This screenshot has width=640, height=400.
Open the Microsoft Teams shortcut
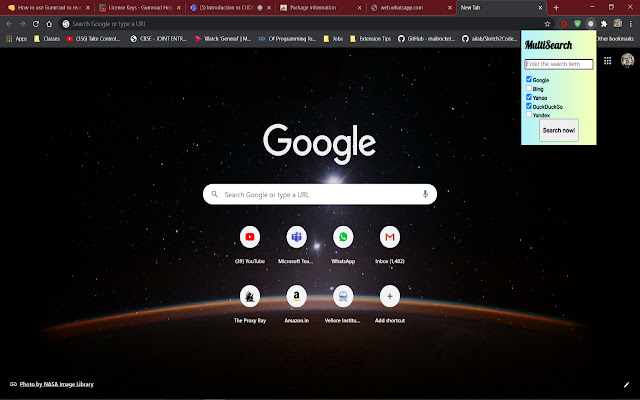click(x=296, y=237)
